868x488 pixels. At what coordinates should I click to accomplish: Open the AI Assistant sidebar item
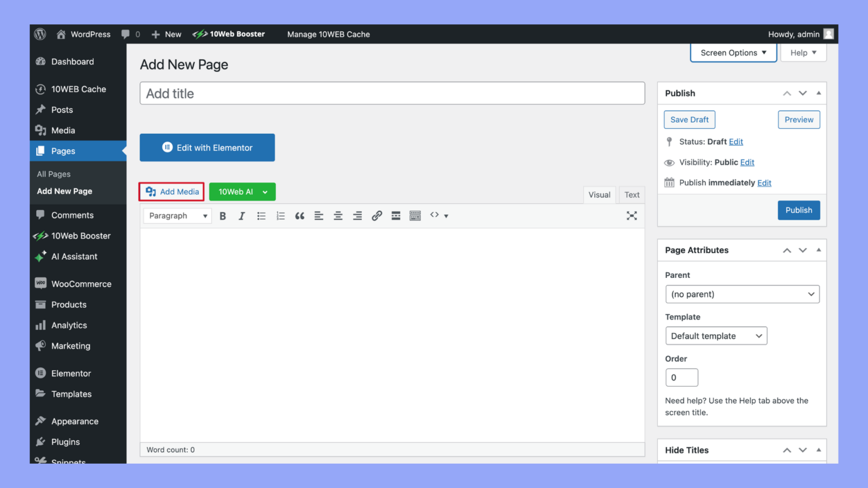pyautogui.click(x=73, y=256)
